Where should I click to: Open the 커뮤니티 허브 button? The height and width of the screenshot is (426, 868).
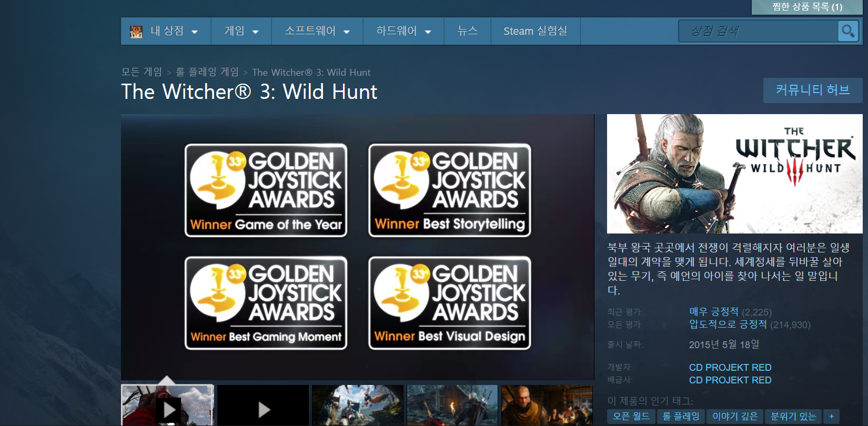tap(812, 90)
